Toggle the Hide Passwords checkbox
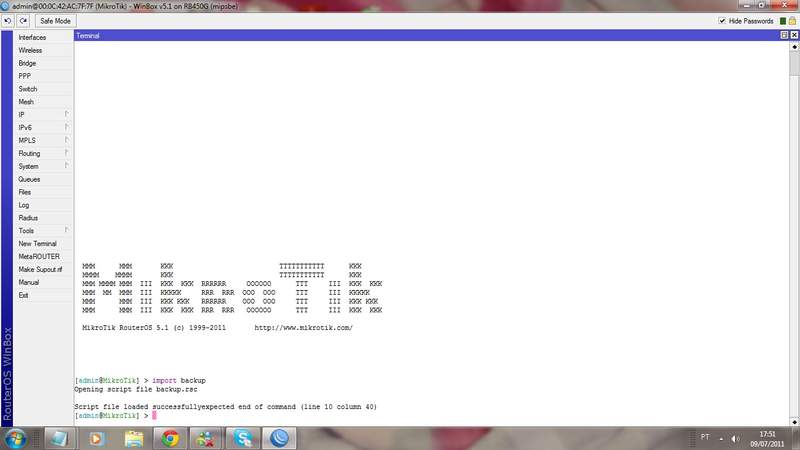 click(722, 21)
